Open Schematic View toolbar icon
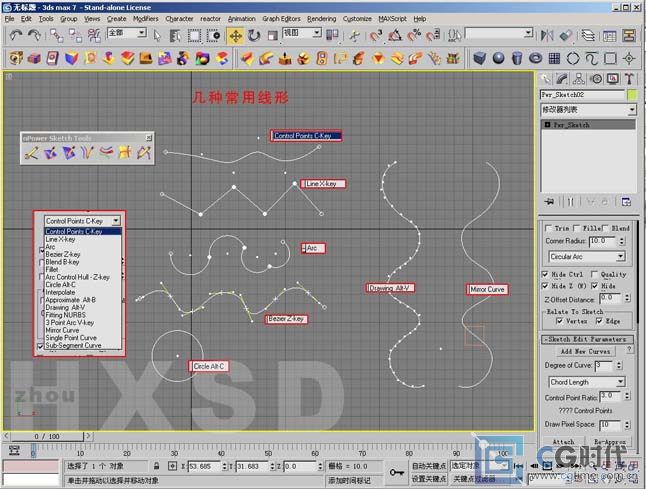This screenshot has width=646, height=489. (x=629, y=36)
